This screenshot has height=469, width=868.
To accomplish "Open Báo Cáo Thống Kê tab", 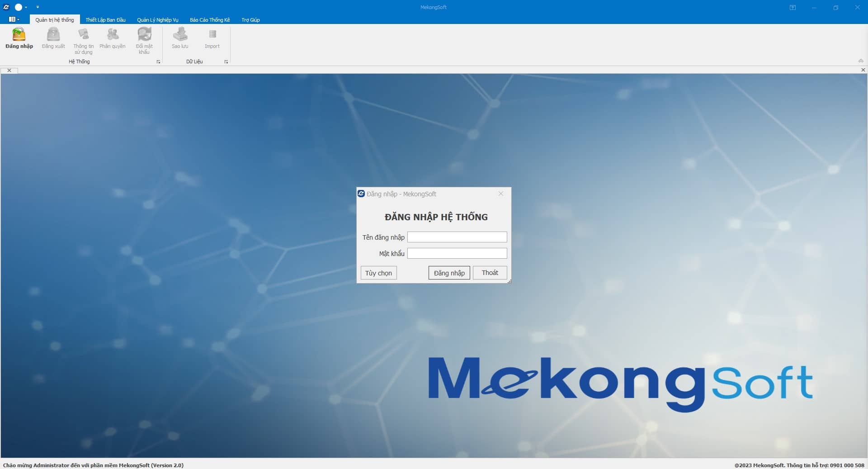I will point(210,20).
